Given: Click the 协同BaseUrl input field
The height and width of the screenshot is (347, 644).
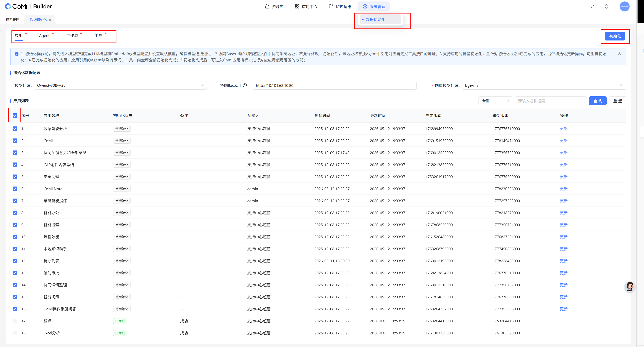Looking at the screenshot, I should [x=334, y=85].
